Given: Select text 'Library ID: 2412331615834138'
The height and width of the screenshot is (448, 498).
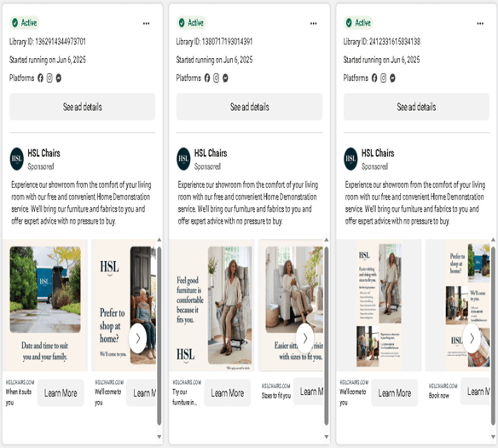Looking at the screenshot, I should (x=382, y=41).
